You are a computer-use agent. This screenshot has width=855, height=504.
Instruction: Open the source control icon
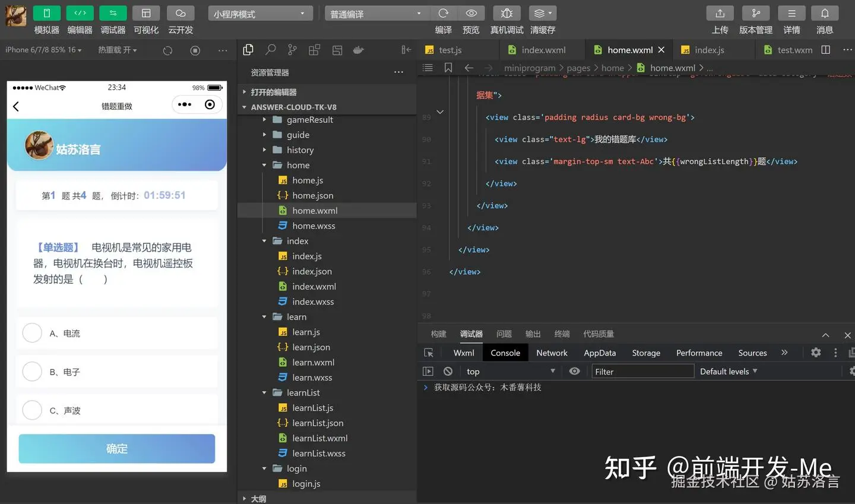tap(292, 50)
